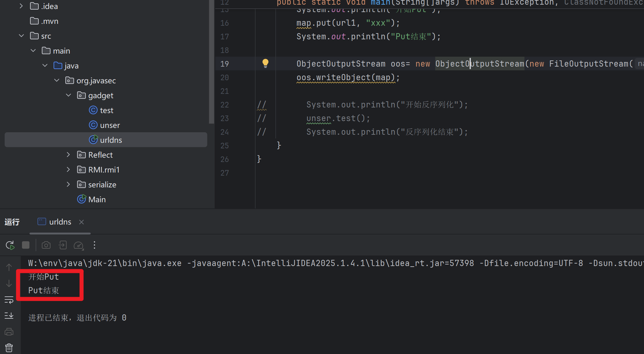Click the console restore layout arrow icon
Viewport: 644px width, 354px height.
pos(63,245)
